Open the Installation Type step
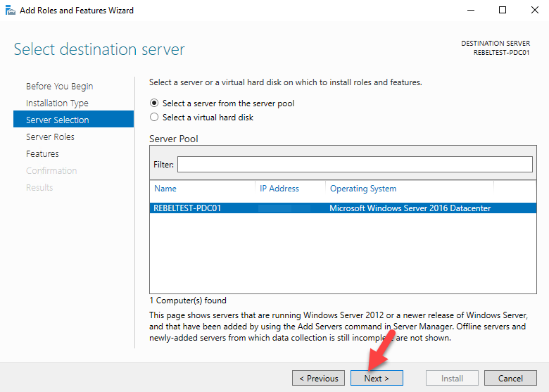Image resolution: width=549 pixels, height=392 pixels. [57, 103]
